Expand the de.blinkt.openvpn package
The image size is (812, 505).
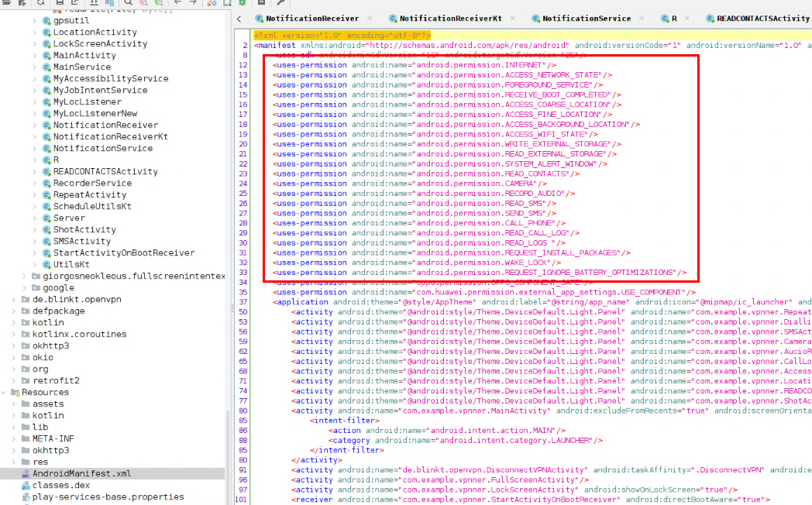(14, 300)
